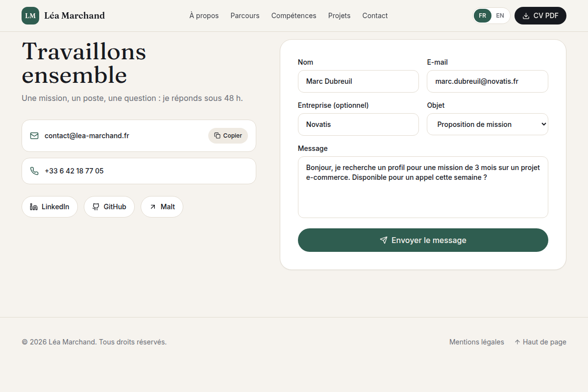
Task: Click the Entreprise (optionnel) label
Action: coord(333,105)
